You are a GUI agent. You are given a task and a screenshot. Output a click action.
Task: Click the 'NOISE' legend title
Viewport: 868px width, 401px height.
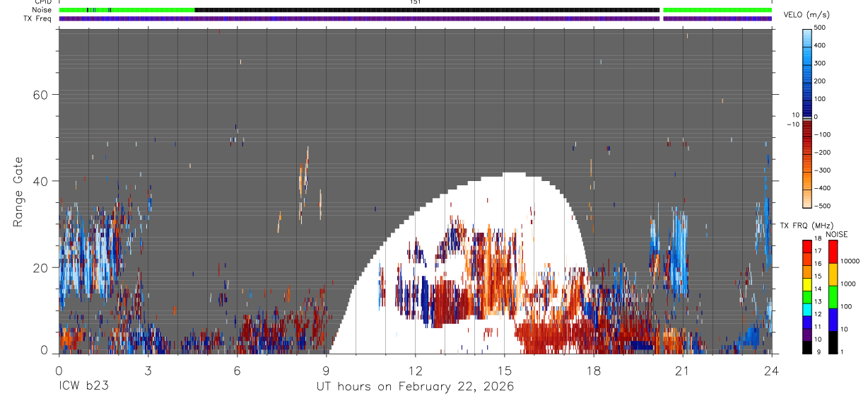[836, 234]
